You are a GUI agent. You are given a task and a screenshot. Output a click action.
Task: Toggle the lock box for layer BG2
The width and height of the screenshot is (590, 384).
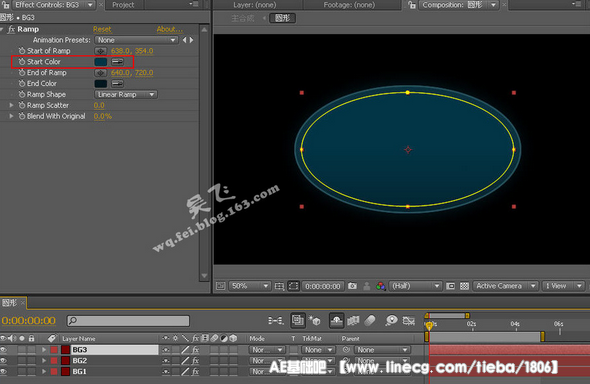pyautogui.click(x=32, y=361)
